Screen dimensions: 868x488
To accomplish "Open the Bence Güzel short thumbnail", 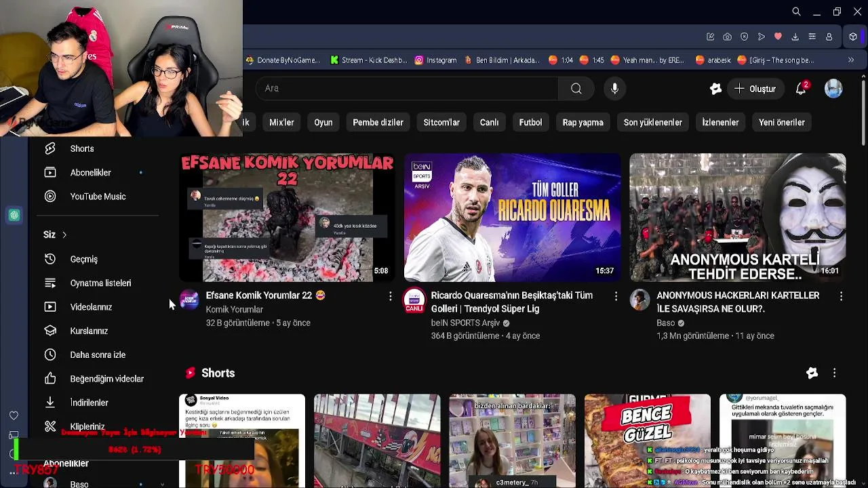I will coord(648,441).
